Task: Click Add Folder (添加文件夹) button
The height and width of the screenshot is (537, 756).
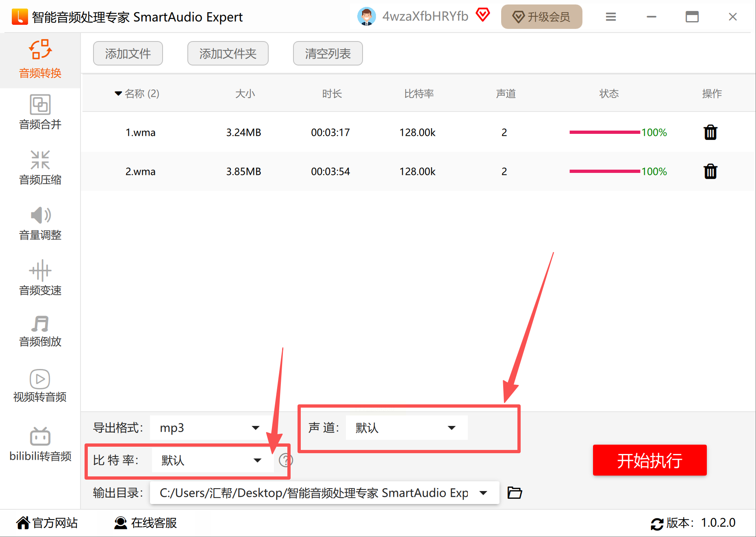Action: tap(228, 53)
